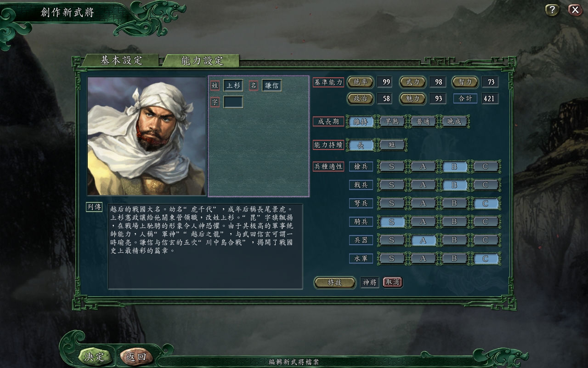Select 早熟 growth period option
The width and height of the screenshot is (588, 368).
coord(392,121)
